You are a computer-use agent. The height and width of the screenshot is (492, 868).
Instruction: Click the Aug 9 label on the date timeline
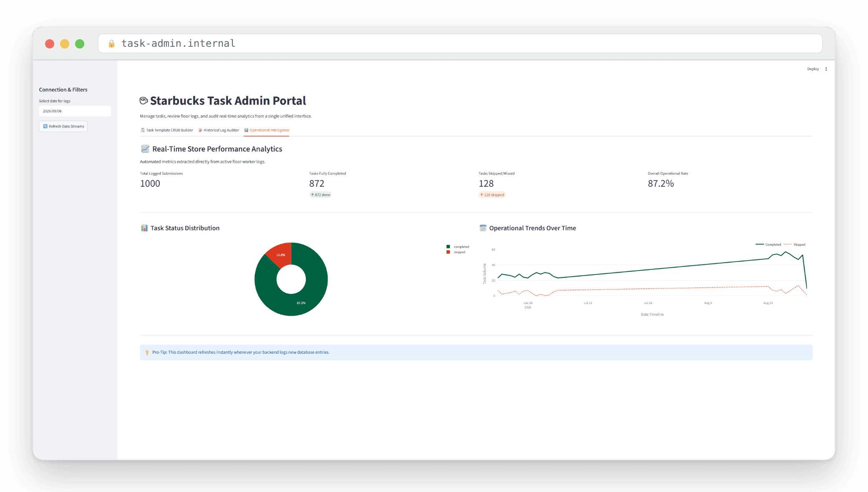click(708, 303)
